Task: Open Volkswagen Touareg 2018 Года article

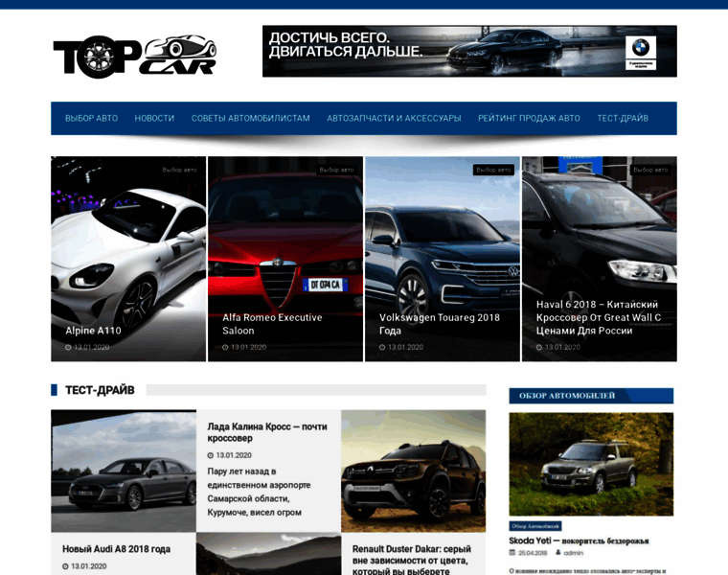Action: tap(440, 324)
